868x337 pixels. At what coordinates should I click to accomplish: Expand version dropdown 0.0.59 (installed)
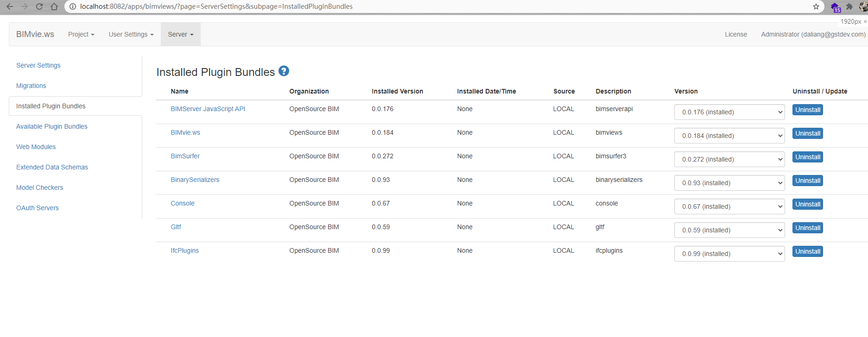(x=729, y=230)
